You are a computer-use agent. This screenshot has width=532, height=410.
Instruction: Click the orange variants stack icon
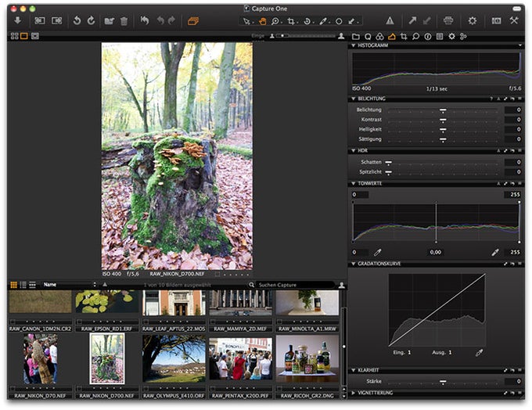click(x=193, y=21)
